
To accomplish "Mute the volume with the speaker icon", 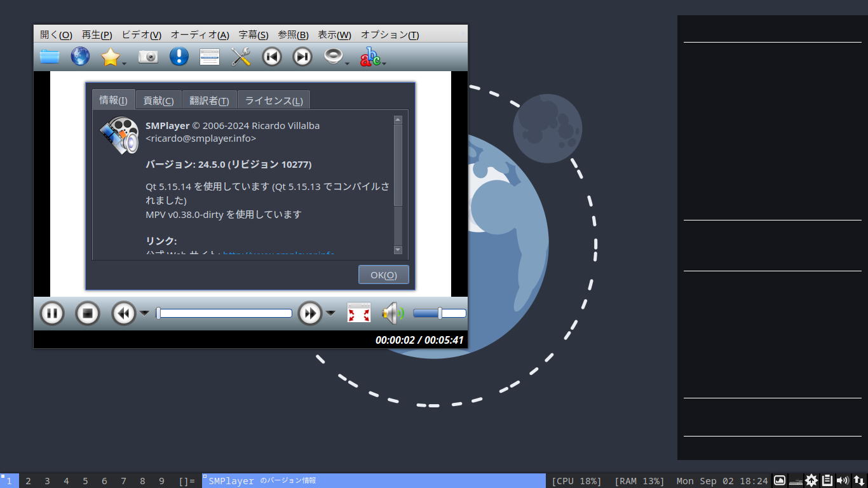I will (x=393, y=313).
